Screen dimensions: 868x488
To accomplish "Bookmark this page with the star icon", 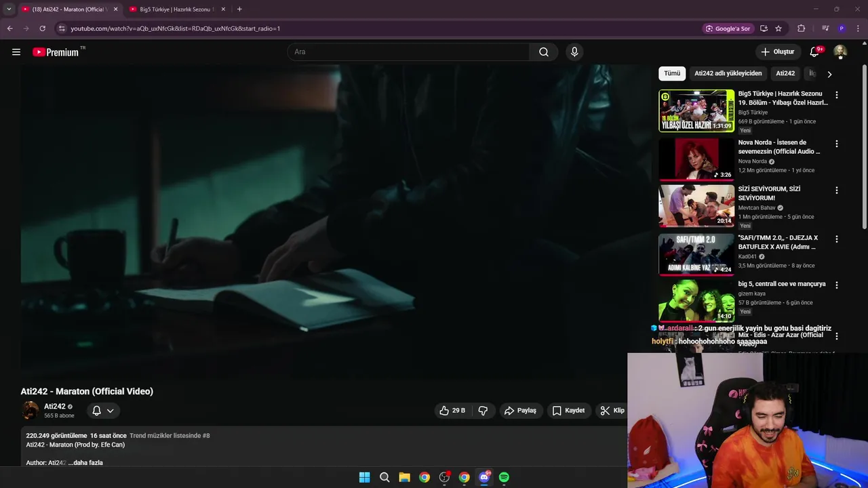I will click(x=778, y=28).
